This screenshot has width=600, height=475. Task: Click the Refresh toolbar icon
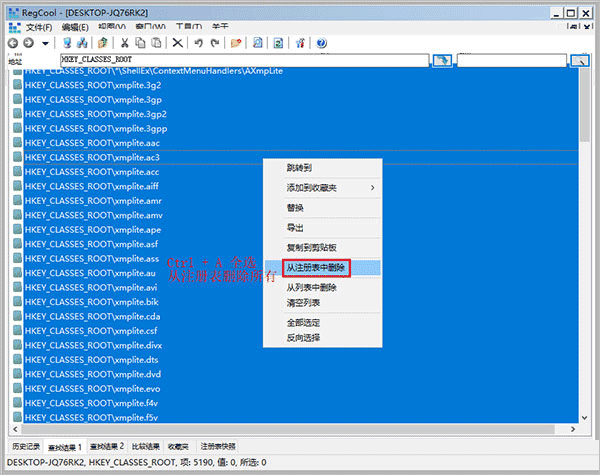[278, 43]
